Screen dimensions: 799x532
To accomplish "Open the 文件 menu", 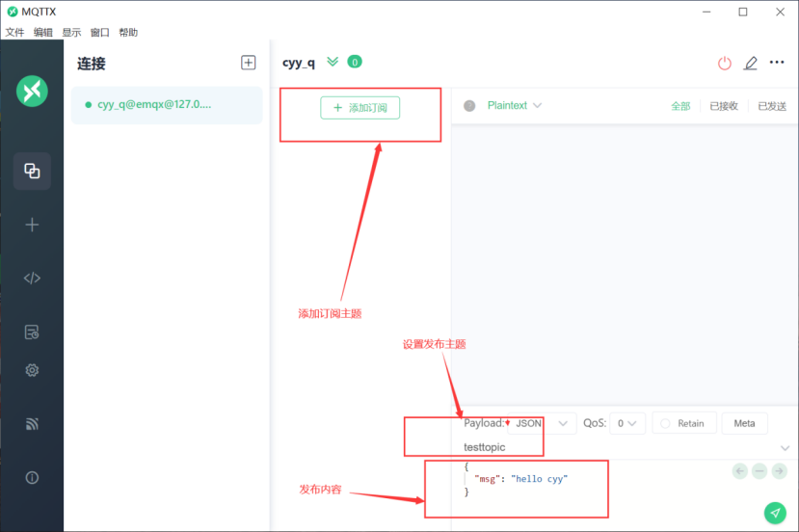I will (14, 33).
